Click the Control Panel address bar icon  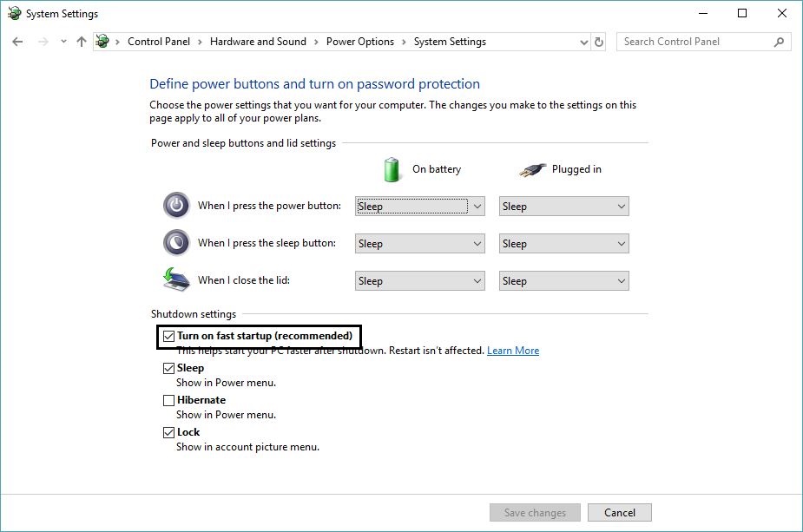tap(102, 42)
